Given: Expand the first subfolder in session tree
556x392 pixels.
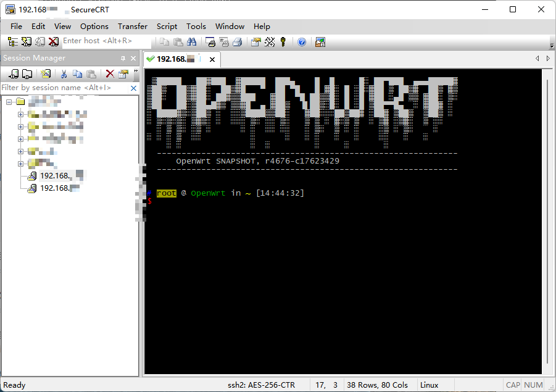Looking at the screenshot, I should tap(20, 115).
